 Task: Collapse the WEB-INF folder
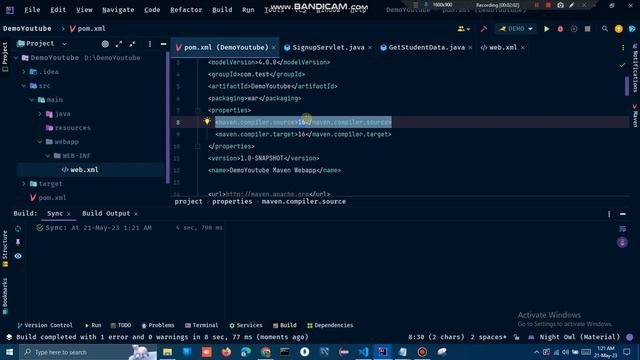coord(48,156)
